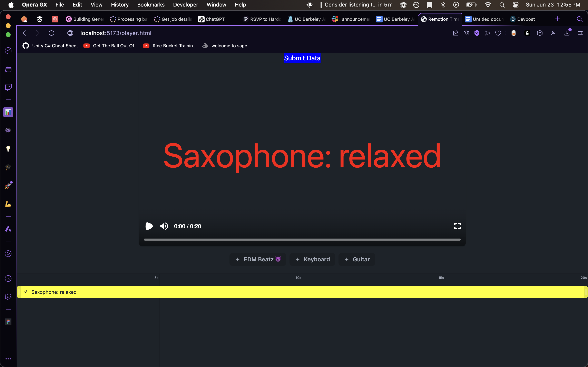Open the Twitch sidebar icon
The height and width of the screenshot is (367, 588).
8,87
